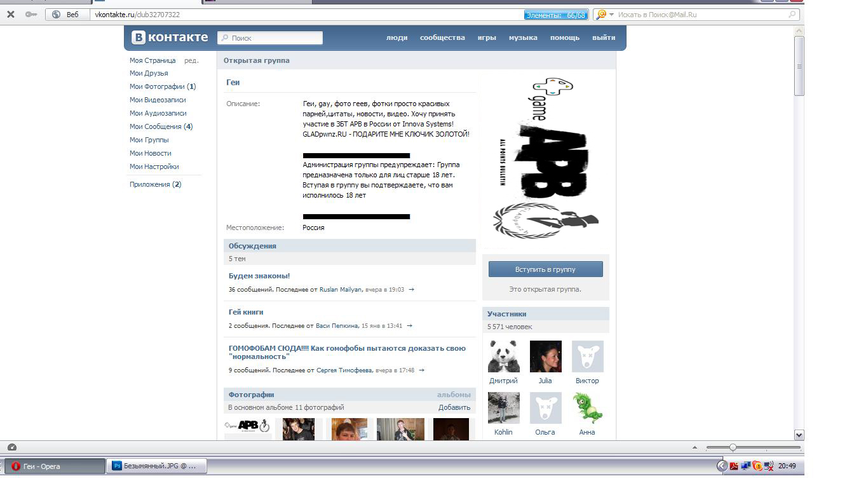Image resolution: width=868 pixels, height=488 pixels.
Task: Open the search engine dropdown arrow
Action: [x=611, y=14]
